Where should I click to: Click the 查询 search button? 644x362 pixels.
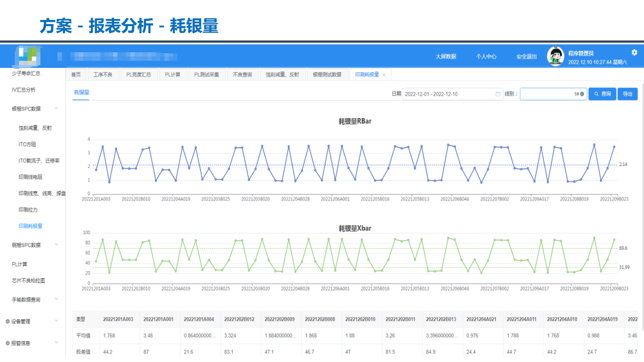click(x=602, y=94)
